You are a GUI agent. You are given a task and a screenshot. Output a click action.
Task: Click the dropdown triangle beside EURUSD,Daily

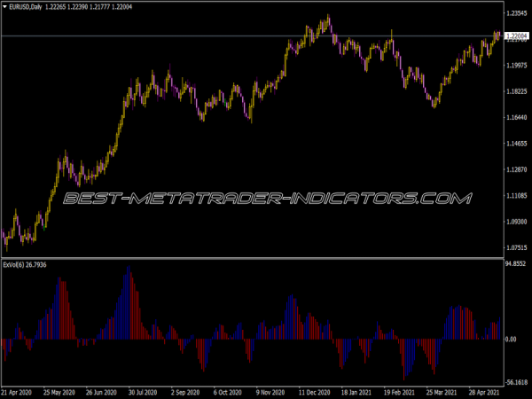[6, 9]
